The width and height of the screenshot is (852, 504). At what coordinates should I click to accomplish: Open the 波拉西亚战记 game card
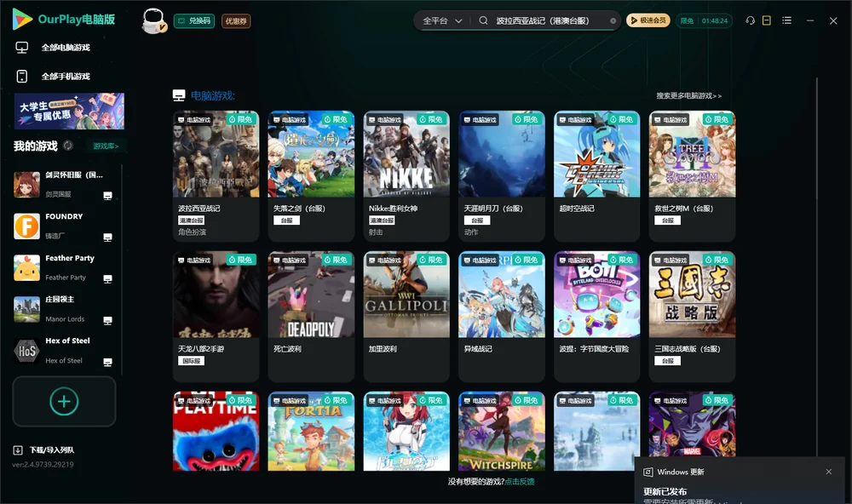(216, 176)
